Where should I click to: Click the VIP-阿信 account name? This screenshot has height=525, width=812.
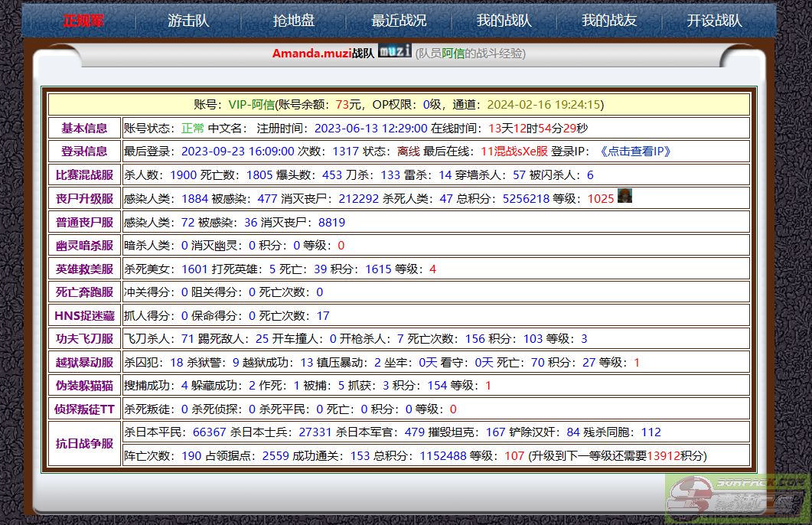pyautogui.click(x=251, y=105)
